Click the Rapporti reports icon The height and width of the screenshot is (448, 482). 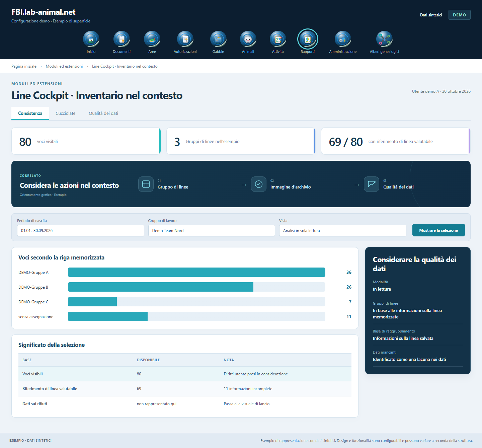click(308, 39)
